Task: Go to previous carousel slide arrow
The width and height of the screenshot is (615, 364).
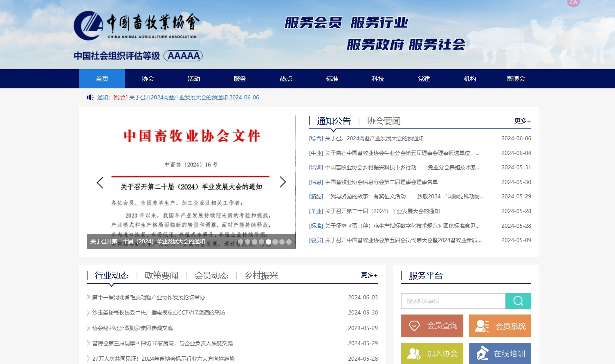Action: [x=100, y=182]
